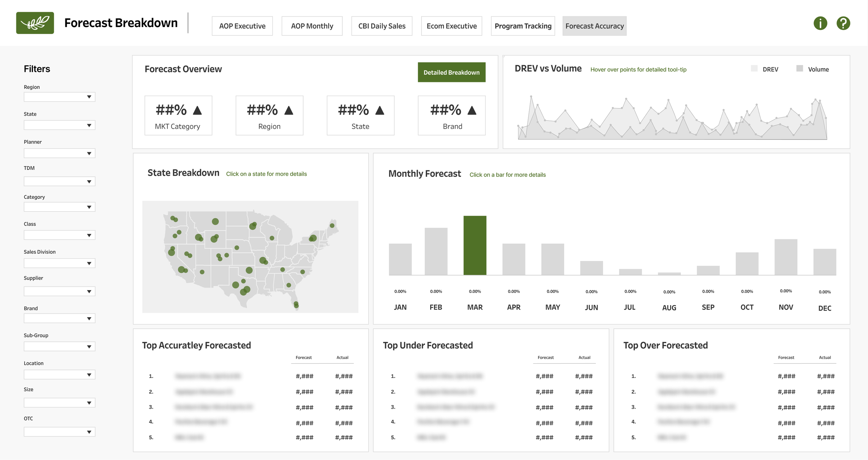
Task: Open the CBI Daily Sales tab
Action: 382,26
